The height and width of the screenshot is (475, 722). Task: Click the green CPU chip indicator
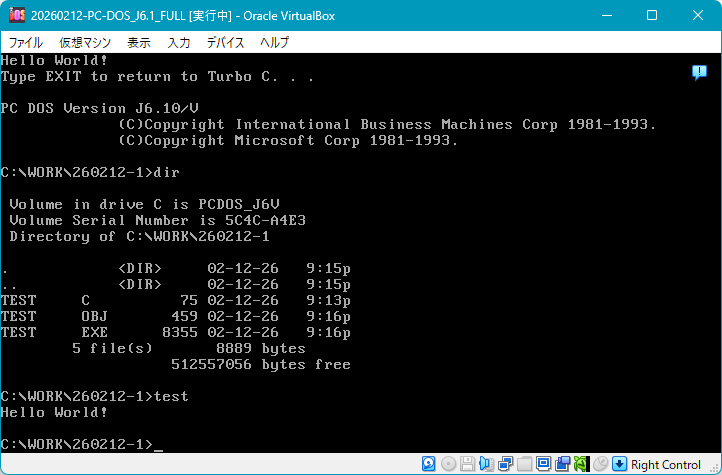[581, 464]
